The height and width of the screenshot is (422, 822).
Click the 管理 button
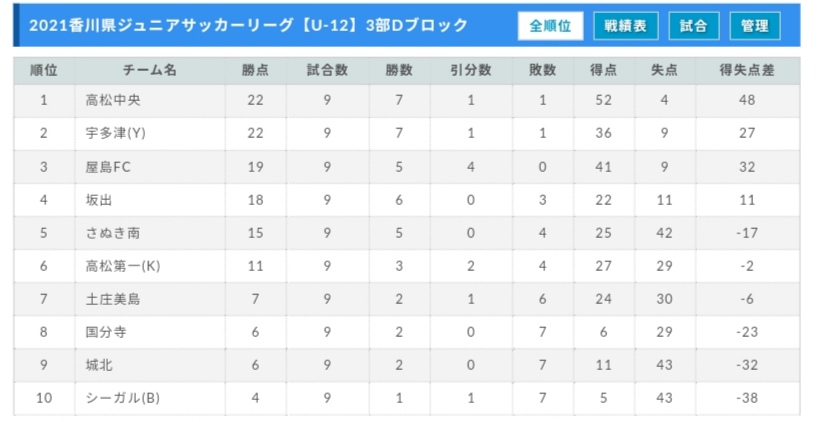click(x=755, y=26)
